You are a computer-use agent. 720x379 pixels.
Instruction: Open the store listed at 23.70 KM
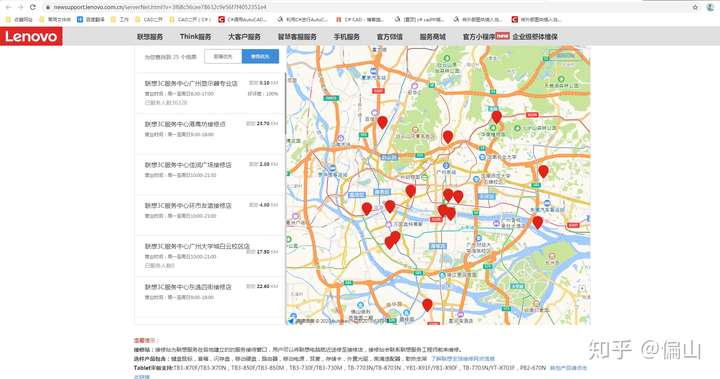tap(210, 134)
